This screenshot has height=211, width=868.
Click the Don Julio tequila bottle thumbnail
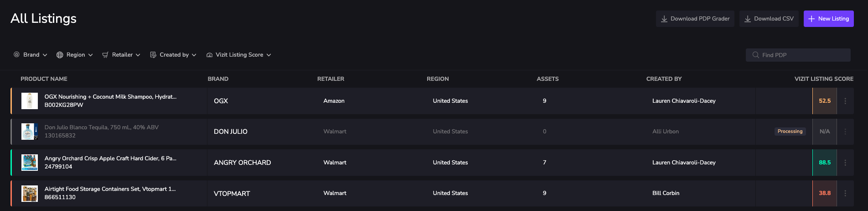pyautogui.click(x=30, y=132)
